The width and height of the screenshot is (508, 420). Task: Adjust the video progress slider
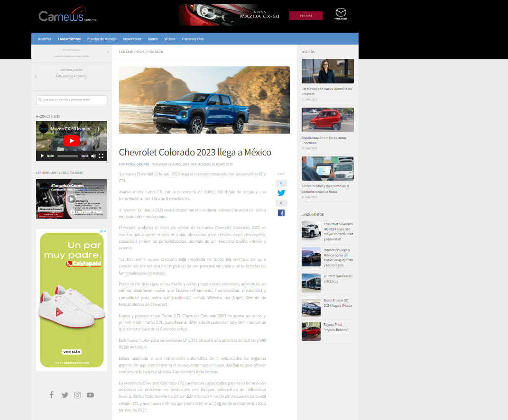(67, 156)
